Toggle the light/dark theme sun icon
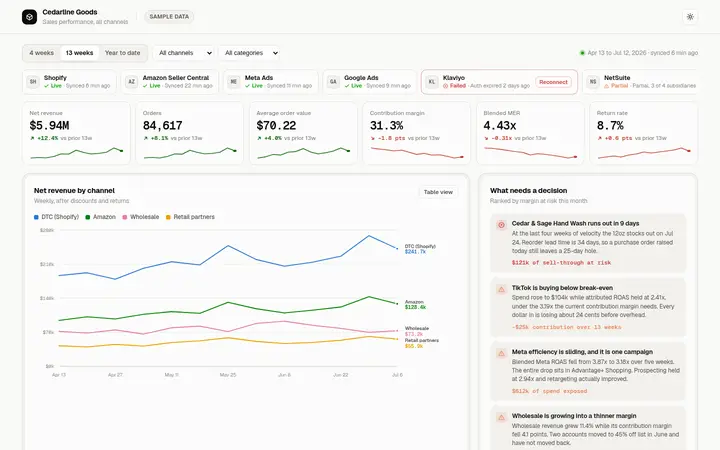 tap(690, 17)
